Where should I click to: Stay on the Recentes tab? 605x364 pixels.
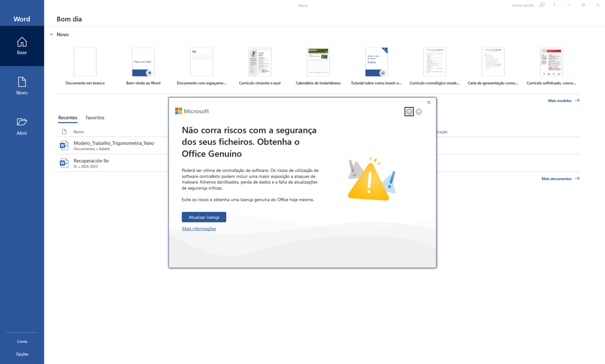click(67, 117)
